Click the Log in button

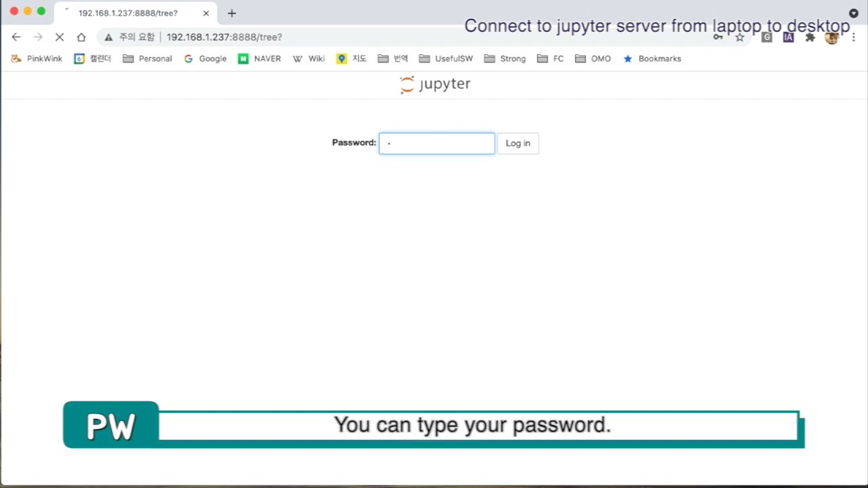click(518, 143)
